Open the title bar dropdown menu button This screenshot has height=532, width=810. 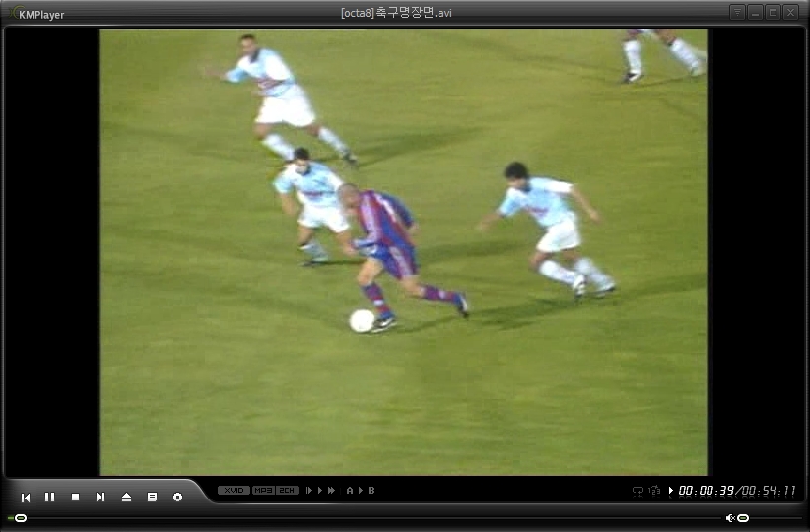(737, 12)
